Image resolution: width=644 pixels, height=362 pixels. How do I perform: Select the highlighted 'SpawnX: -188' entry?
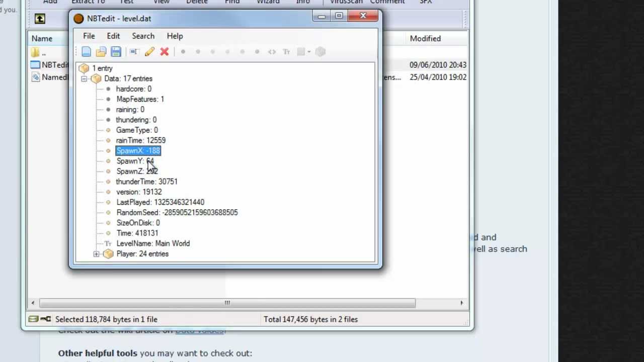click(138, 151)
